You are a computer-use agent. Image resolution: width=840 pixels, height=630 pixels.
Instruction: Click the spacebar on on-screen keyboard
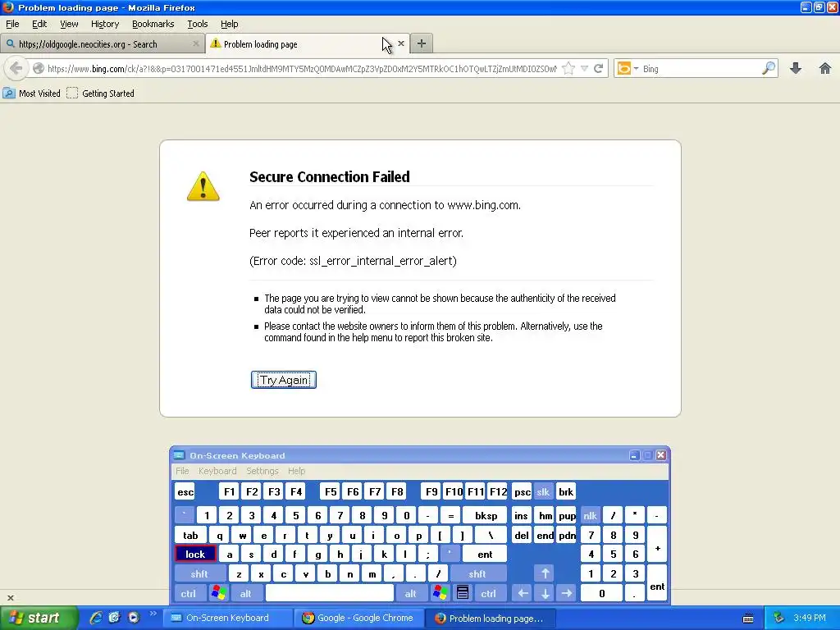point(330,593)
